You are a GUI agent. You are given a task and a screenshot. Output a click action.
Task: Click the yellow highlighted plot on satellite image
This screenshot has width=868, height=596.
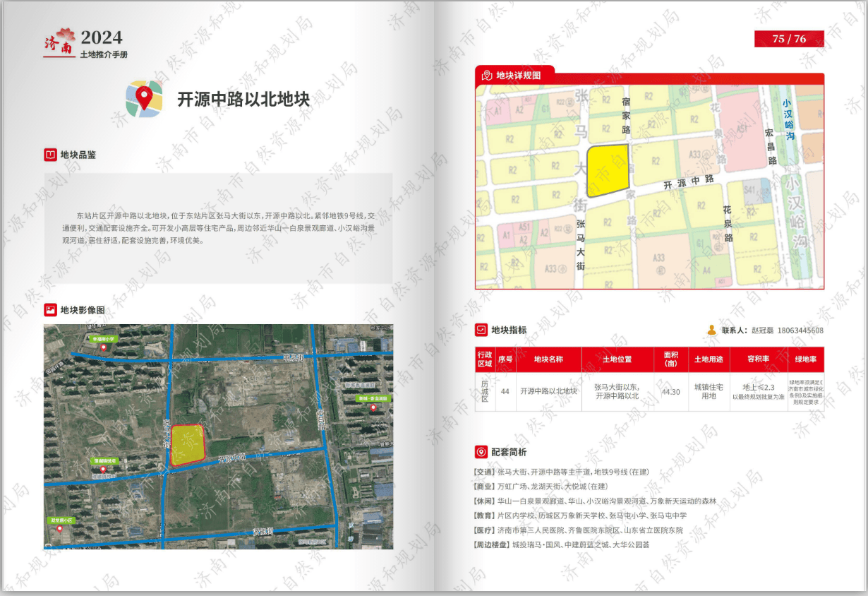tap(188, 445)
